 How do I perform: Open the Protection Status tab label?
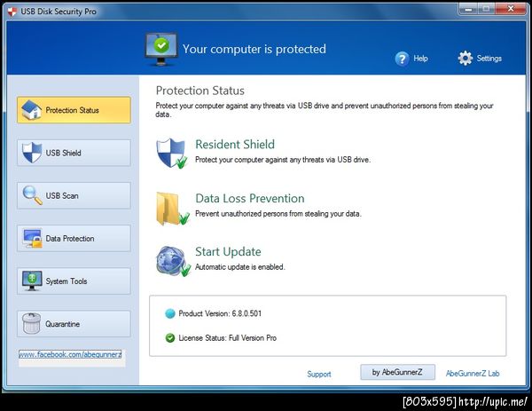pos(72,110)
